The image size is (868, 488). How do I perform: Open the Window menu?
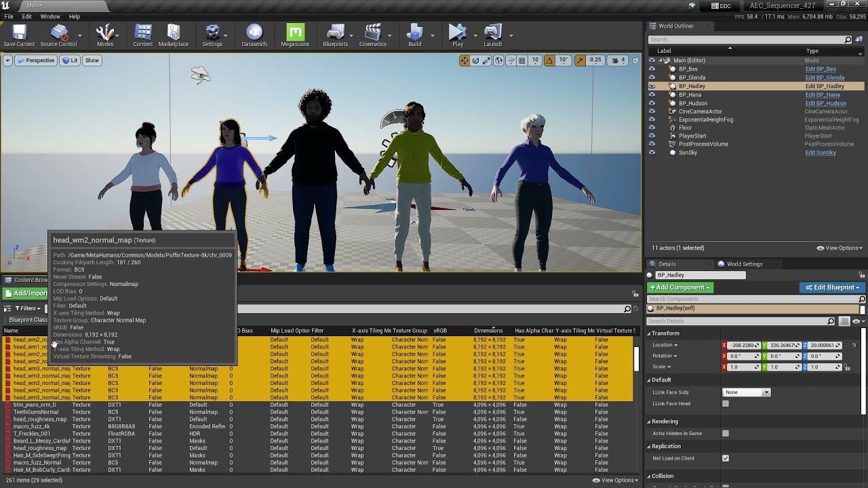tap(50, 16)
